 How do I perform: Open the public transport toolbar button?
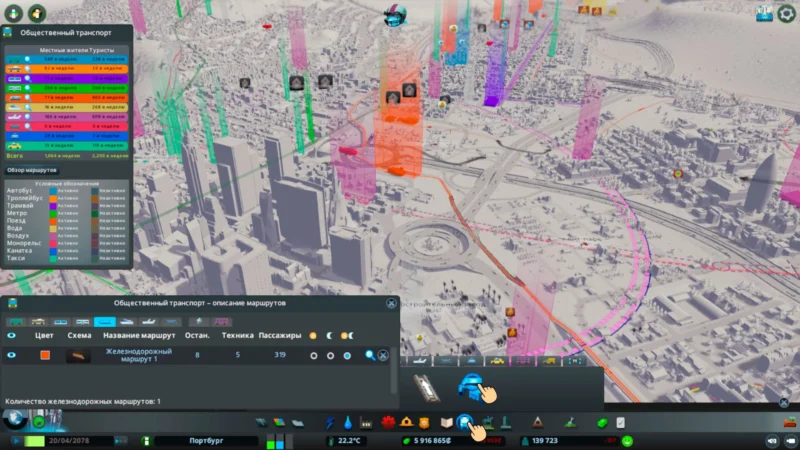tap(464, 422)
